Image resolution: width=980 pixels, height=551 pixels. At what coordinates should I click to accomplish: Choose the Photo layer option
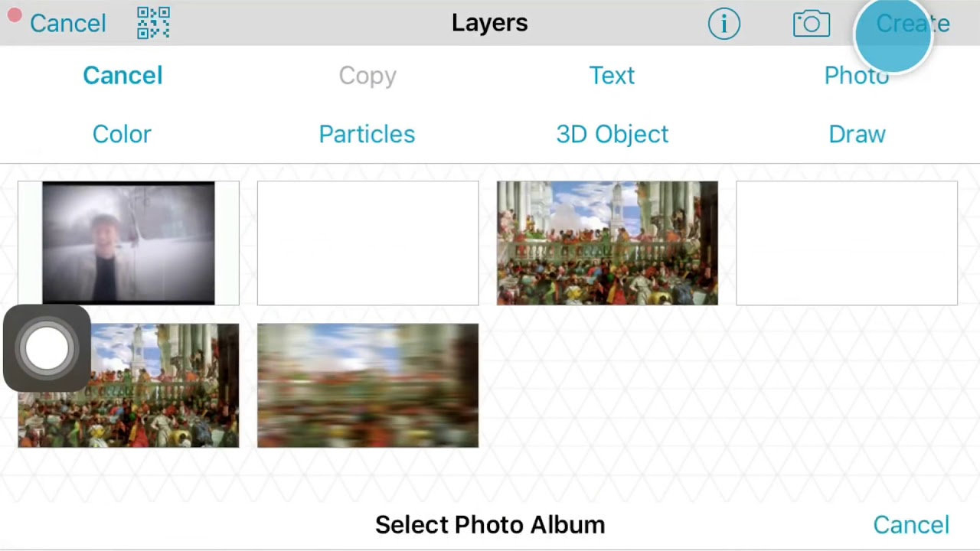857,75
